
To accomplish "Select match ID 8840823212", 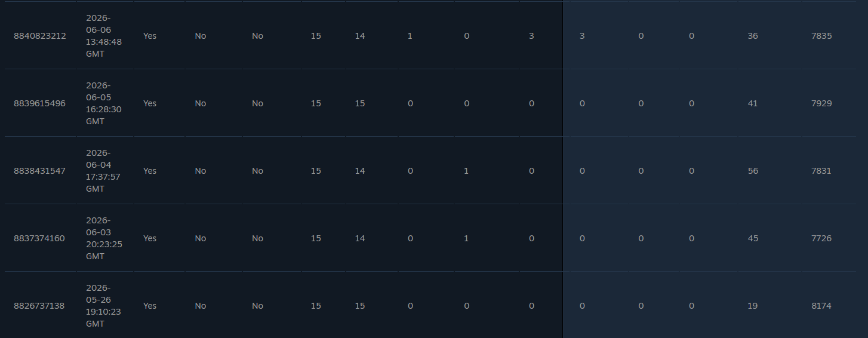I will 40,36.
